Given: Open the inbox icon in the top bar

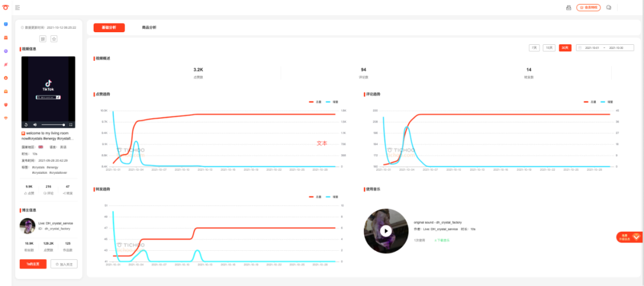Looking at the screenshot, I should [569, 7].
